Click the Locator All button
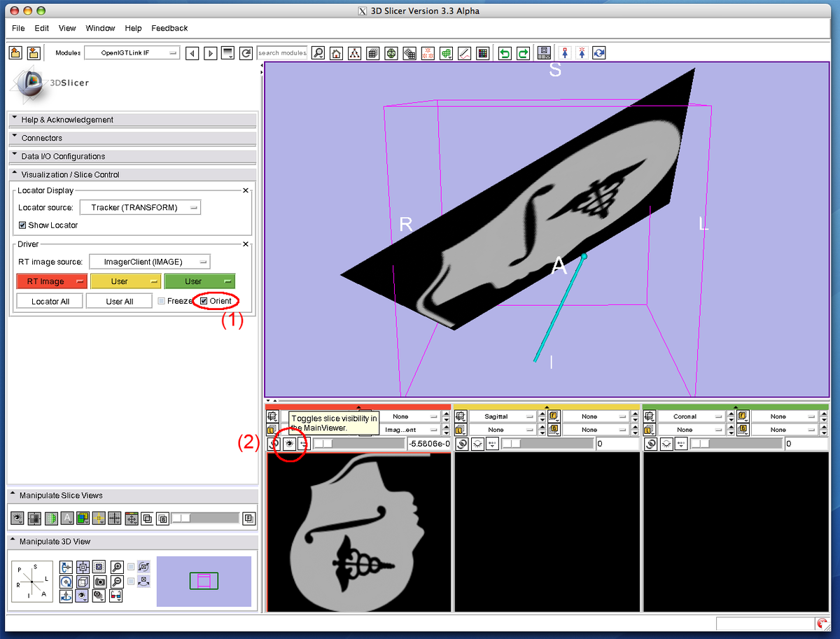The height and width of the screenshot is (639, 840). pos(48,300)
